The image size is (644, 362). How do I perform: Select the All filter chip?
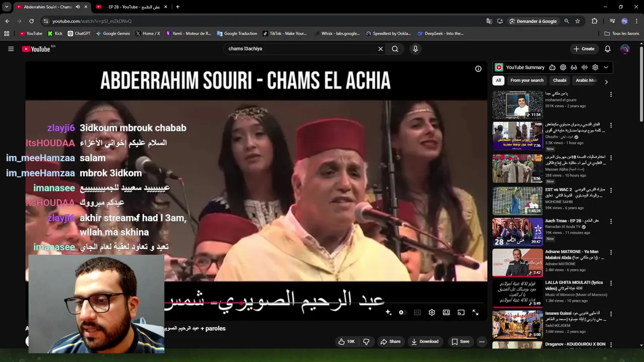(x=498, y=80)
